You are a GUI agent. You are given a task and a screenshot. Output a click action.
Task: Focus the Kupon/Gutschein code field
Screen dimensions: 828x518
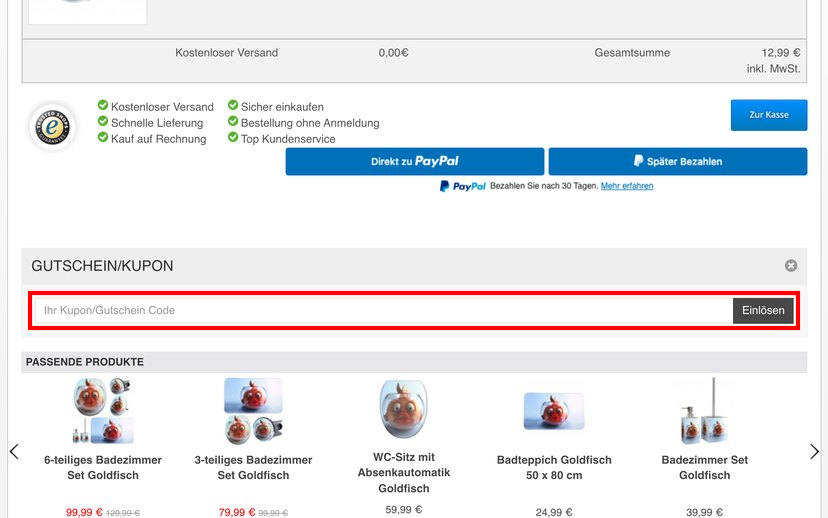pos(383,310)
